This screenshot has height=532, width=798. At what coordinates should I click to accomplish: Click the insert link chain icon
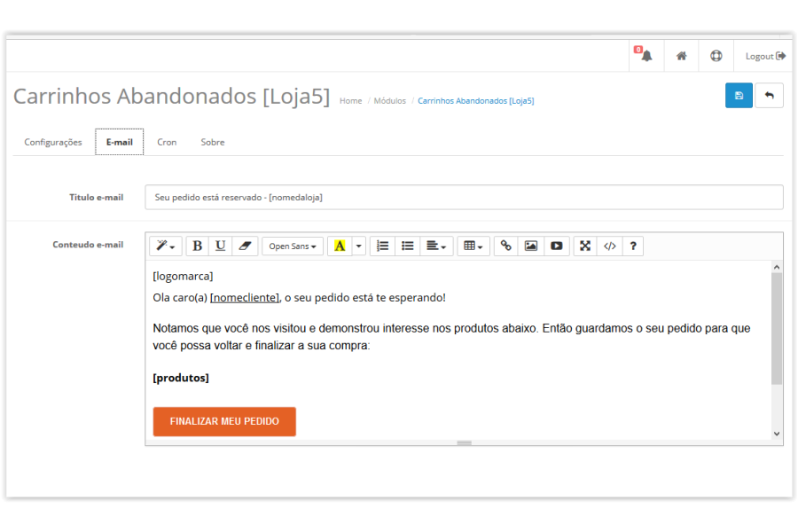(506, 246)
